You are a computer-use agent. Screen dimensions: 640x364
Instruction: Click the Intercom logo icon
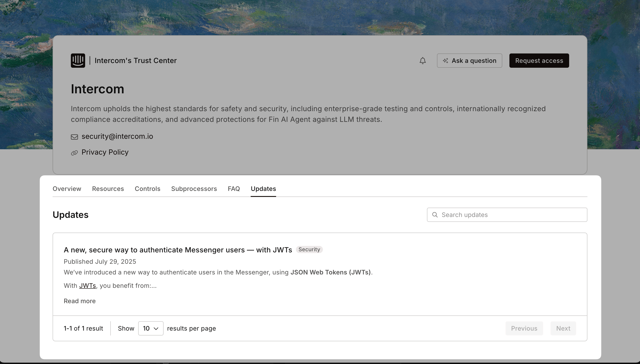coord(78,61)
